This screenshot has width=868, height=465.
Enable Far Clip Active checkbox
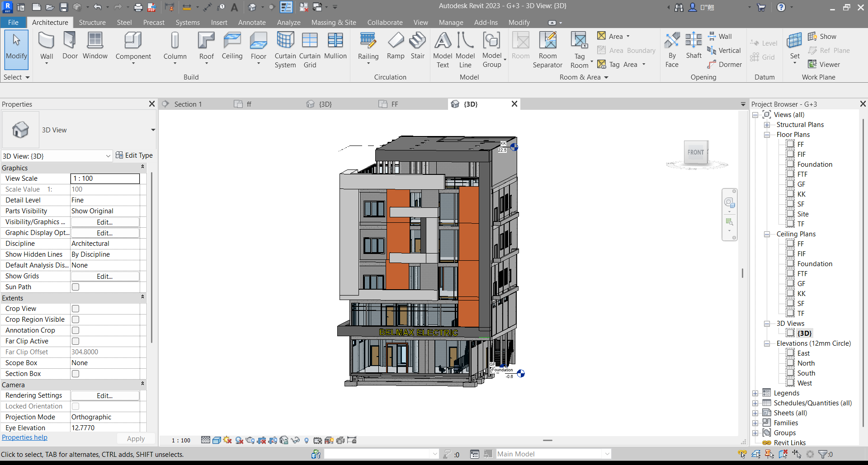pyautogui.click(x=75, y=341)
